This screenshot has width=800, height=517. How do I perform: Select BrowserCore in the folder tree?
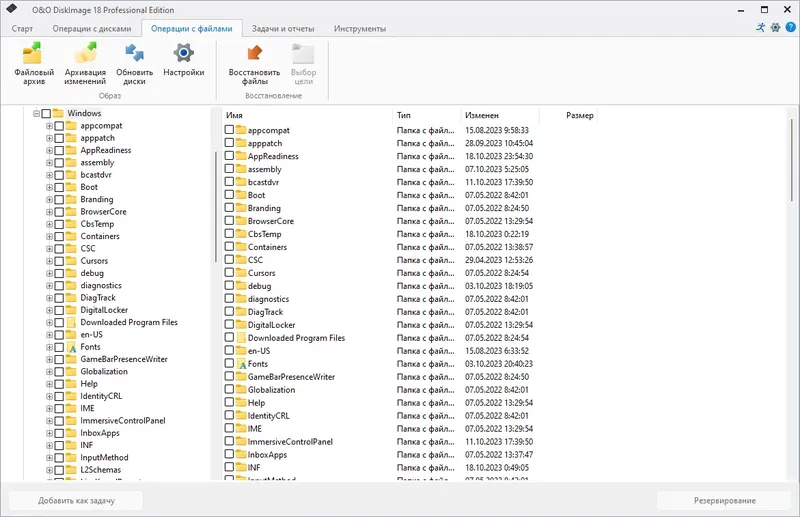[103, 212]
